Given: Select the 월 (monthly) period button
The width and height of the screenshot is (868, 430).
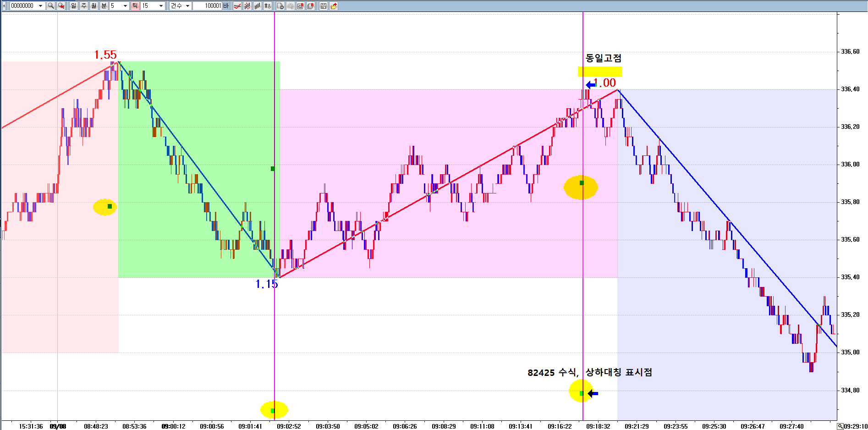Looking at the screenshot, I should point(94,6).
